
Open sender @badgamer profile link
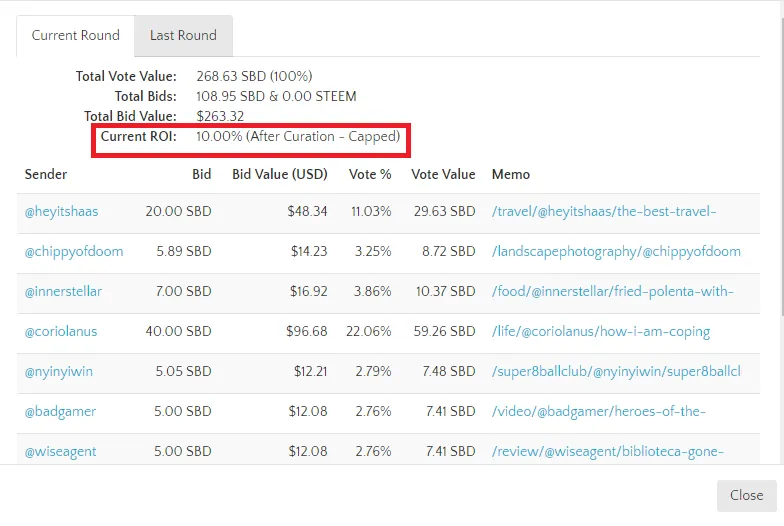pyautogui.click(x=60, y=412)
